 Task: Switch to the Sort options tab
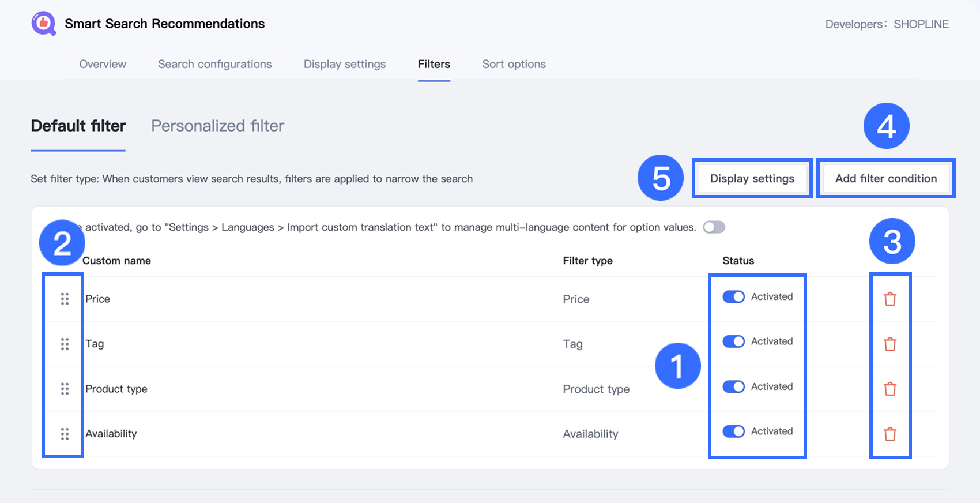514,64
